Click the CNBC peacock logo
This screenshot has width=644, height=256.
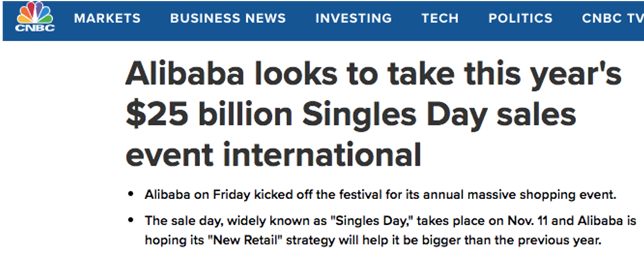pos(35,18)
